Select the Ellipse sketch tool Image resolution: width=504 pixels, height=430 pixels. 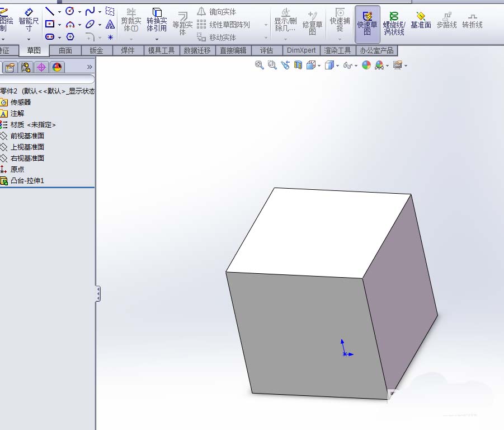tap(90, 24)
